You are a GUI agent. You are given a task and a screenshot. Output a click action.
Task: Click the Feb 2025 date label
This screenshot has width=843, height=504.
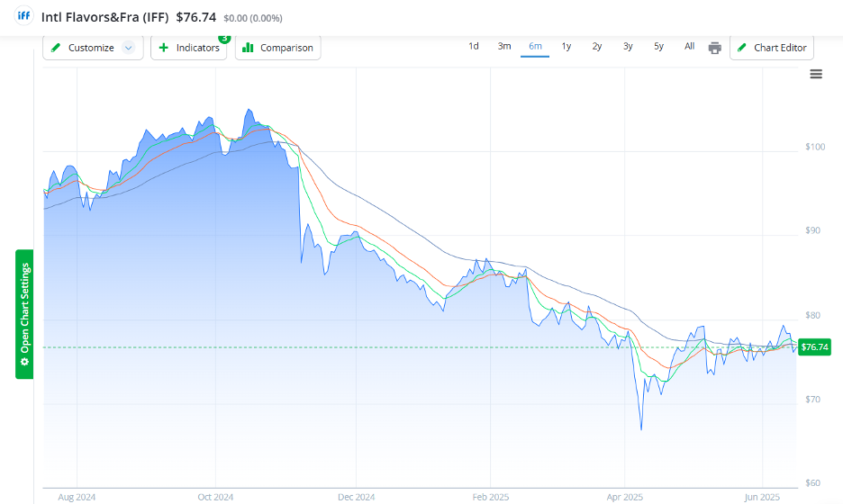[x=490, y=497]
